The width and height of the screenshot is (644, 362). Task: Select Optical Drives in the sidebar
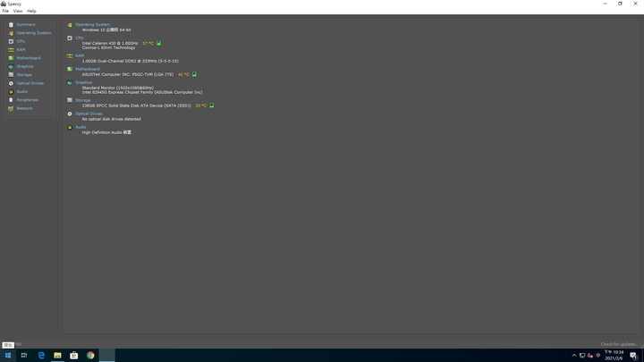pos(30,83)
